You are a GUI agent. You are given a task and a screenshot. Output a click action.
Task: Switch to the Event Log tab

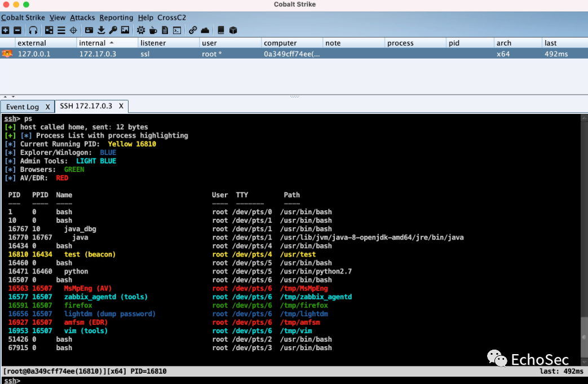point(23,107)
